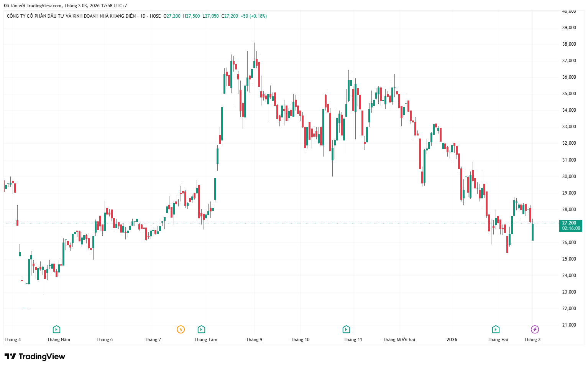Screen dimensions: 588x368
Task: Click the earnings marker above Tháng Hai
Action: point(496,329)
